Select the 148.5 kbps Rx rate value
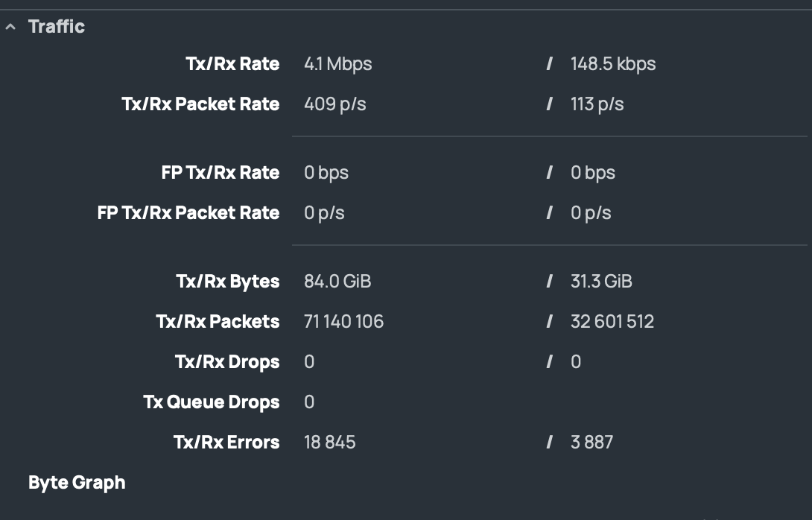 point(613,64)
